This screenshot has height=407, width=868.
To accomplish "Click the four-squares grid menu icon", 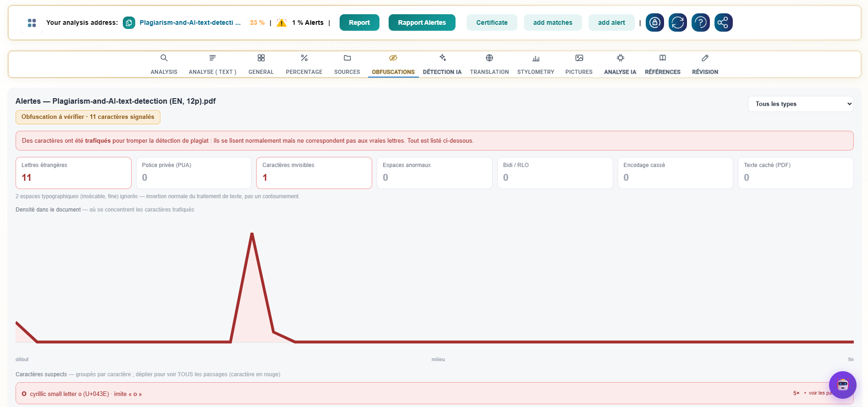I will click(x=32, y=22).
